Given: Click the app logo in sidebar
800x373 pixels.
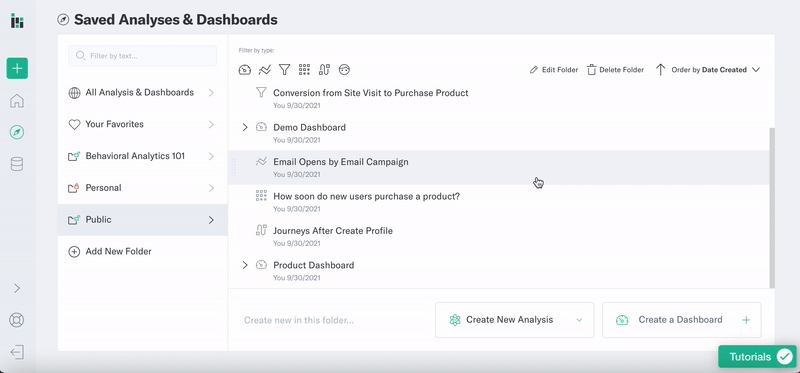Looking at the screenshot, I should coord(17,21).
